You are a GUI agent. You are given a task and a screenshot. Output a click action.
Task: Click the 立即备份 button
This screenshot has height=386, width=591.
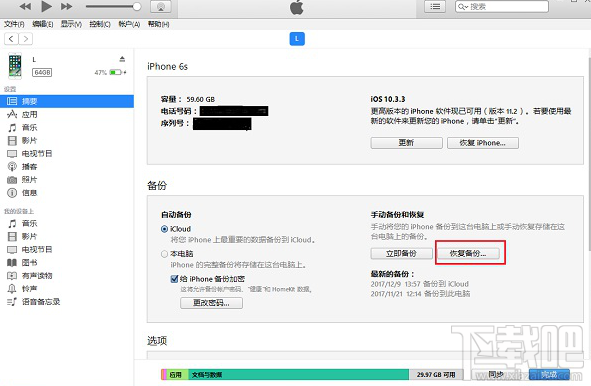coord(401,253)
